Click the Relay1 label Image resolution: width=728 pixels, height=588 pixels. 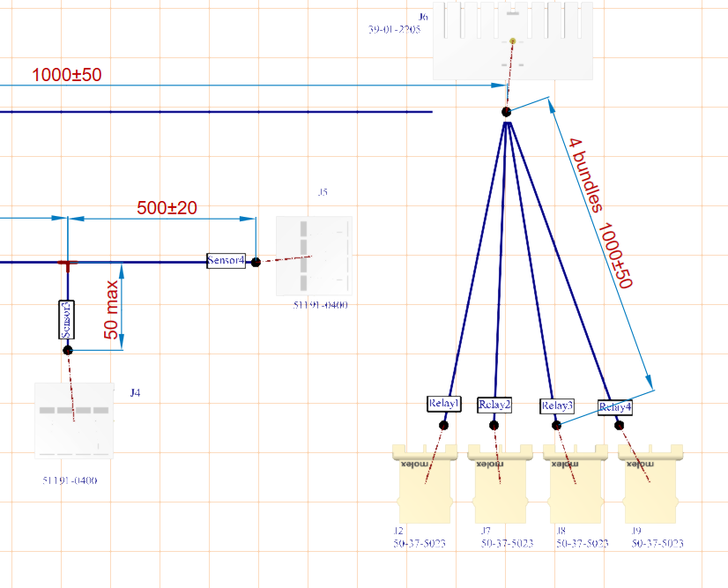click(x=443, y=402)
